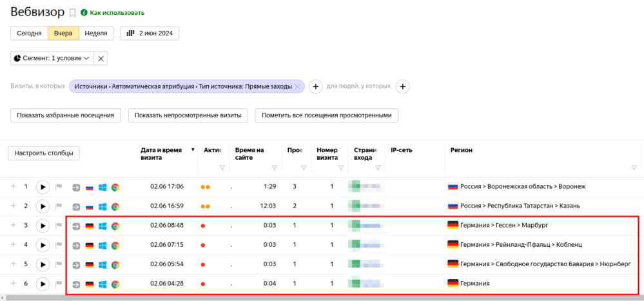The image size is (644, 301).
Task: Expand visit row 3 details
Action: pyautogui.click(x=14, y=225)
